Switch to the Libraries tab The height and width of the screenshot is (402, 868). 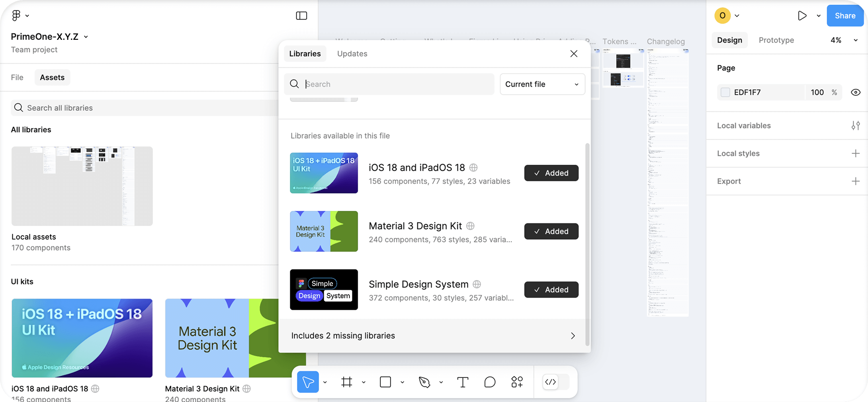305,54
